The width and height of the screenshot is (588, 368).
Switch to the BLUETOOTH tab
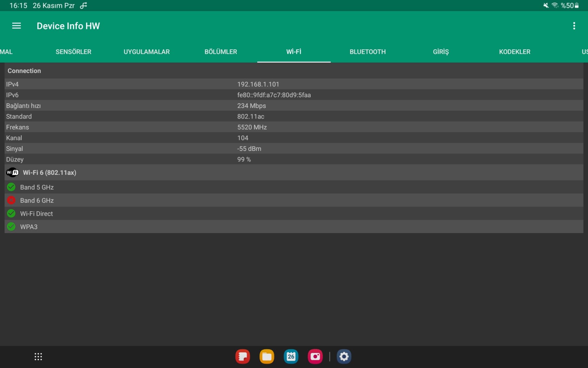coord(367,52)
